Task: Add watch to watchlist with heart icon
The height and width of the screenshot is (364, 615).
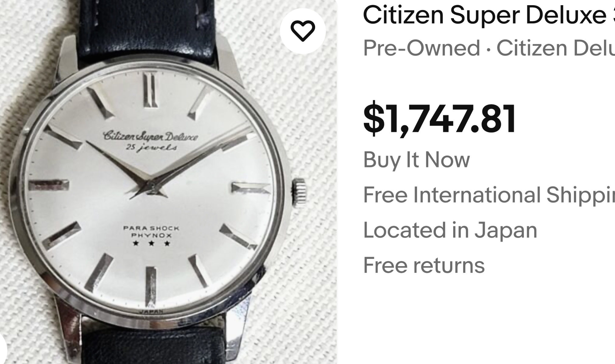Action: pos(303,31)
